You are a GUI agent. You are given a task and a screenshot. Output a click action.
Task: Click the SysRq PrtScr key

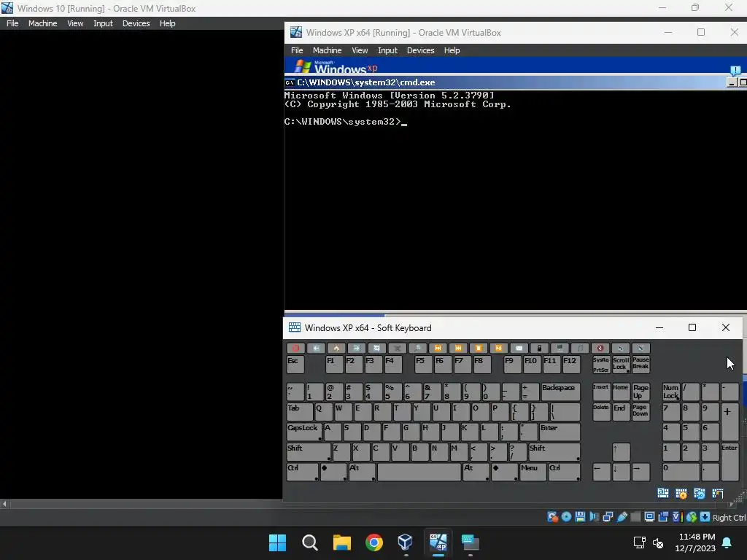point(601,365)
